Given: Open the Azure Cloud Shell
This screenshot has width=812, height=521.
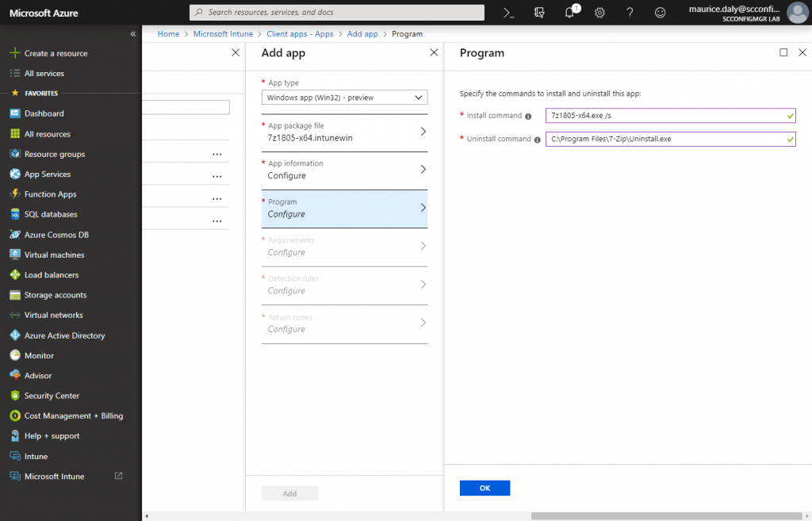Looking at the screenshot, I should (510, 13).
